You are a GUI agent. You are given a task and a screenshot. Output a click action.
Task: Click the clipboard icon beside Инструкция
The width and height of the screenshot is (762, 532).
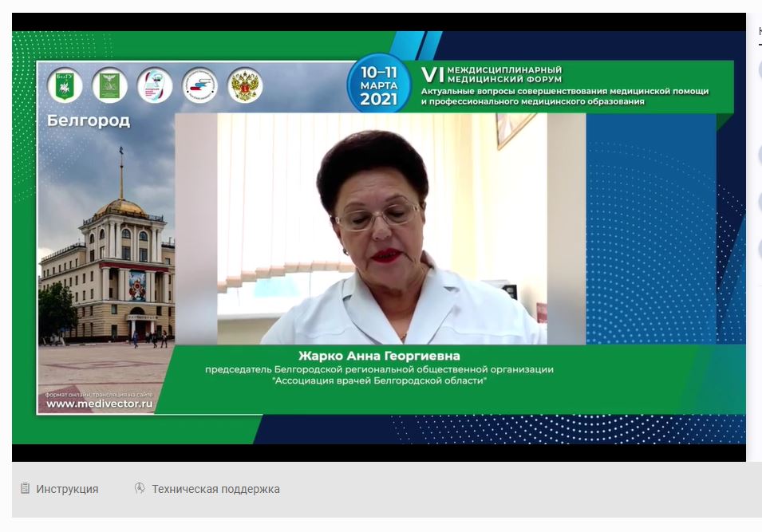point(25,489)
